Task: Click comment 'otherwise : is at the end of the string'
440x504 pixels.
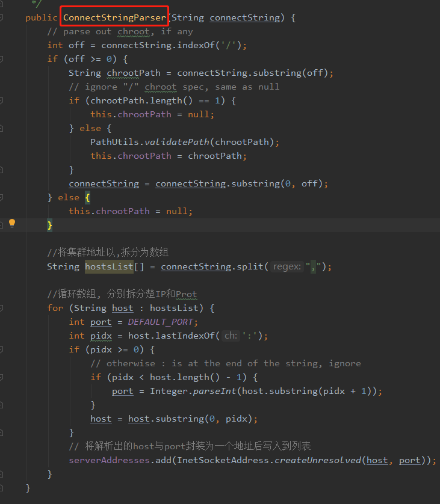Action: click(226, 363)
